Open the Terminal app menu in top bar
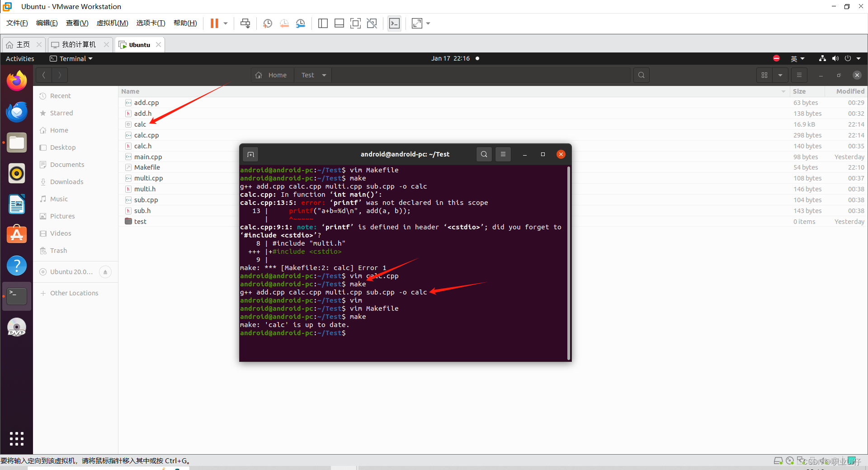The image size is (868, 470). click(71, 58)
